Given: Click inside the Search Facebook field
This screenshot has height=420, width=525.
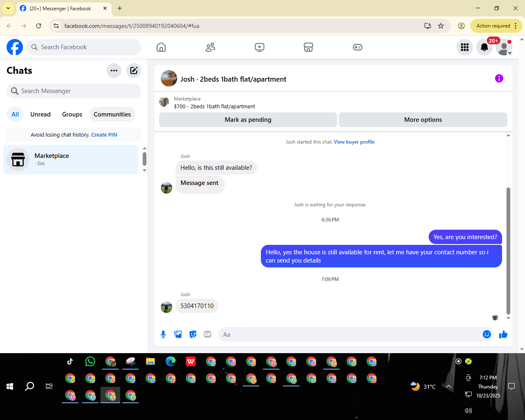Looking at the screenshot, I should (84, 47).
